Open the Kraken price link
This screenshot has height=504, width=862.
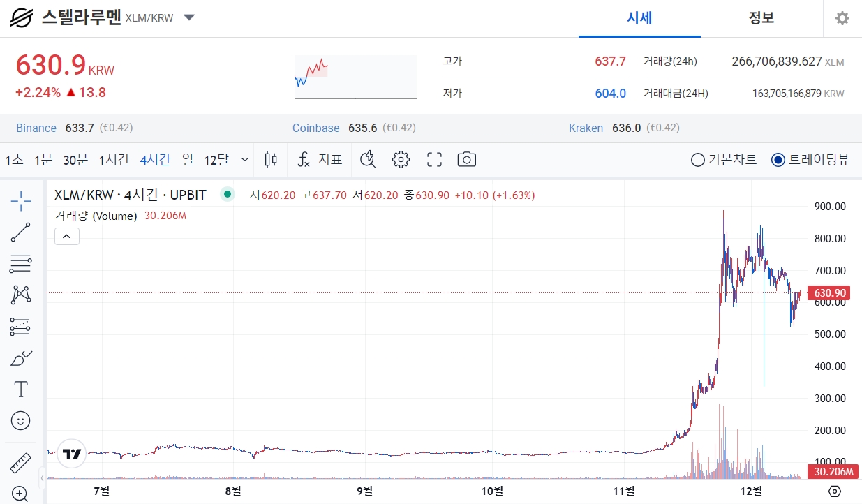pyautogui.click(x=586, y=128)
